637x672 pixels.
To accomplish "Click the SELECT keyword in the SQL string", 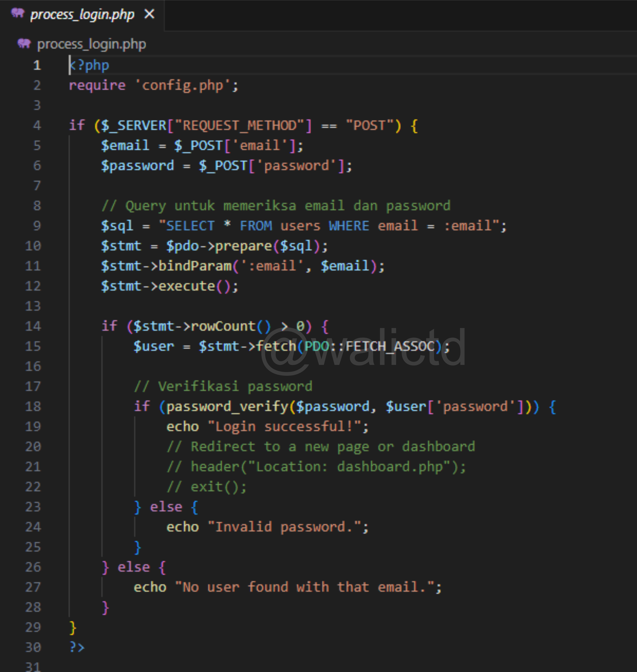I will click(190, 226).
